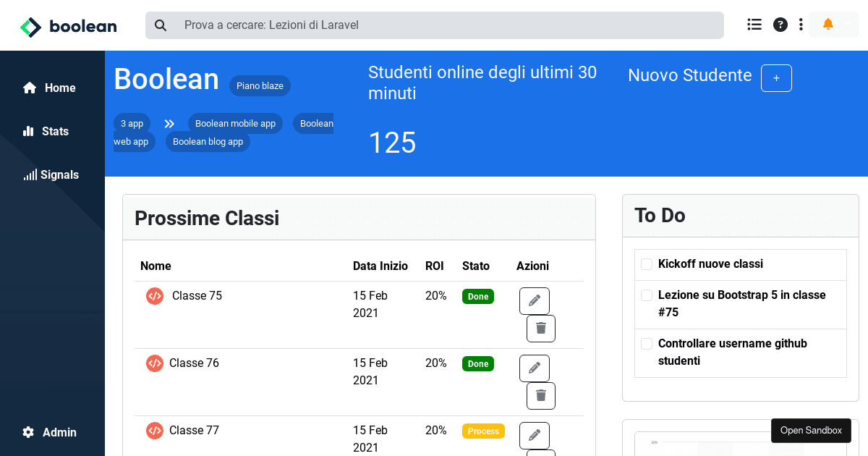
Task: Delete Classe 76 using the trash icon
Action: coord(540,395)
